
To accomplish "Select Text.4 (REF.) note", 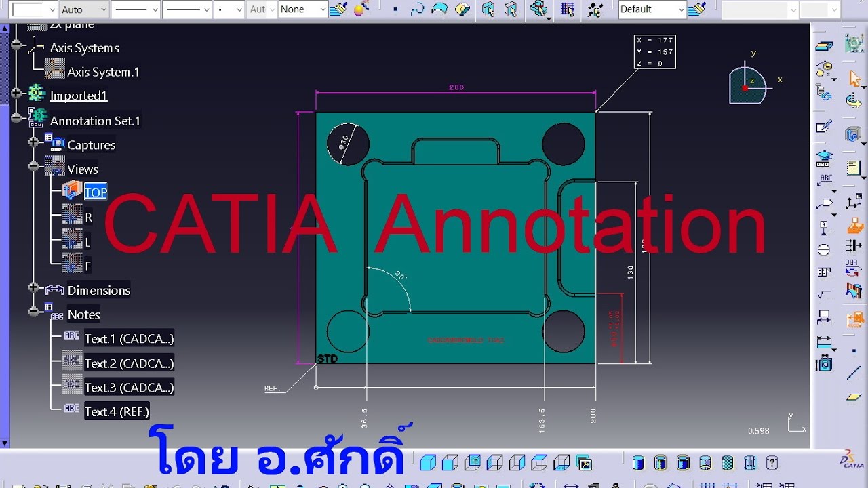I will 117,411.
